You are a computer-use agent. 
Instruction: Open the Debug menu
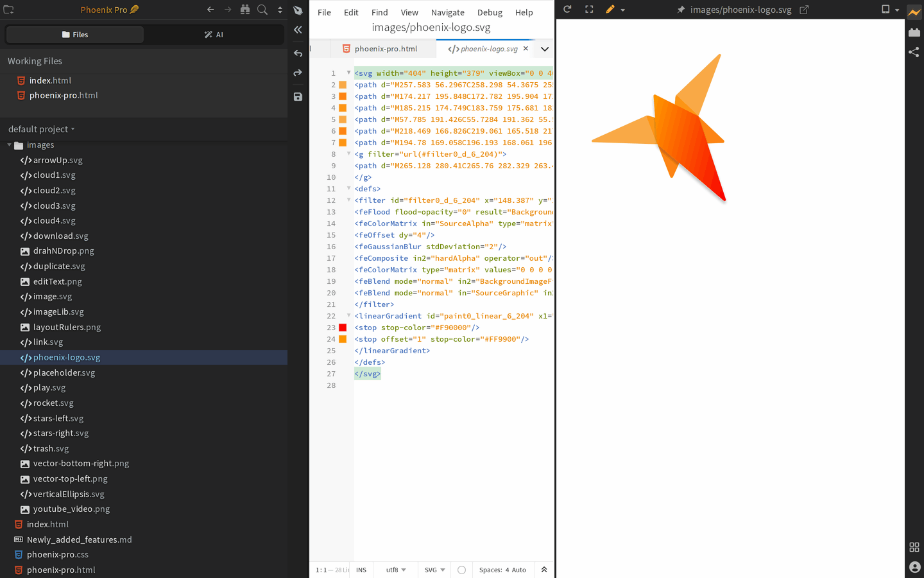point(490,12)
